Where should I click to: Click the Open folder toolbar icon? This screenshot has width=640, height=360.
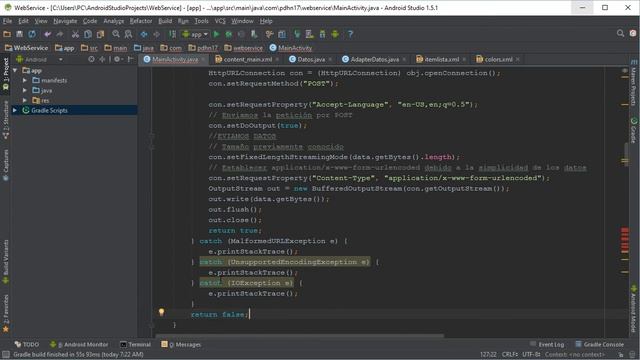pyautogui.click(x=7, y=34)
